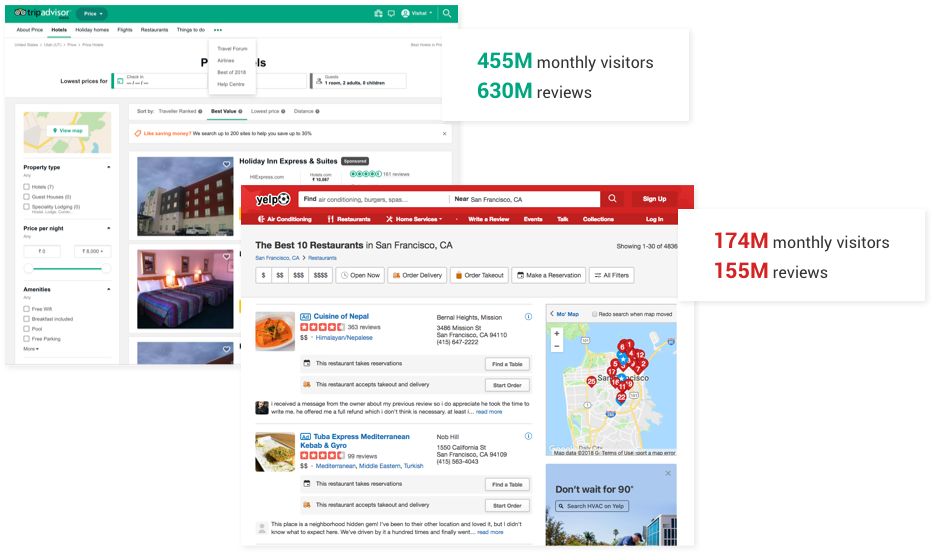The width and height of the screenshot is (934, 555).
Task: Click Search HVAC on Yelp button
Action: coord(591,506)
